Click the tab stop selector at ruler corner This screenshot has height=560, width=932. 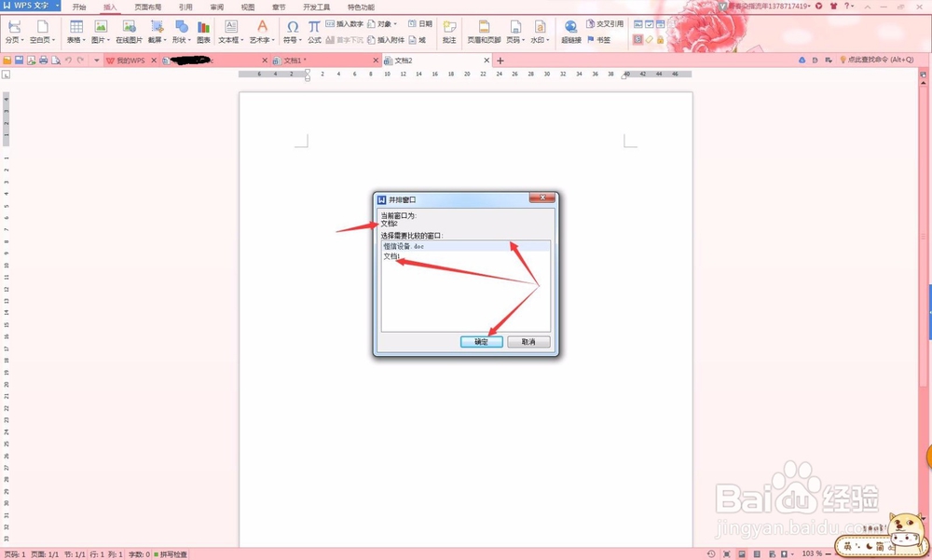tap(6, 75)
